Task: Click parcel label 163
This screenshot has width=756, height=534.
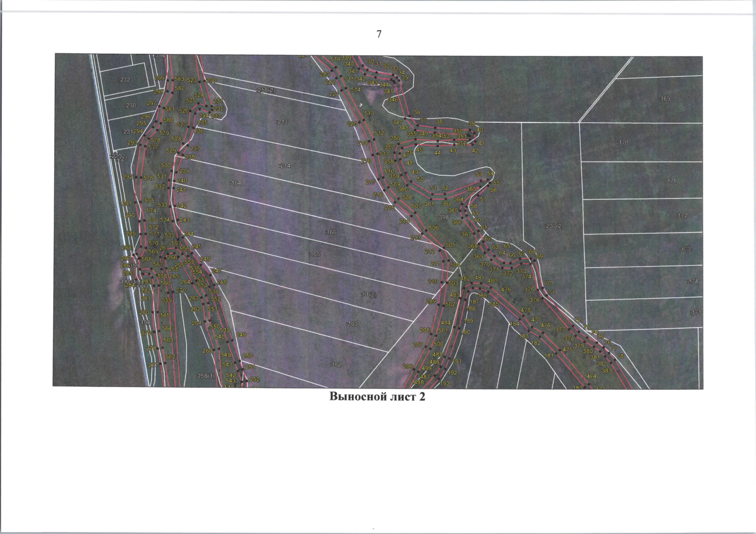Action: (x=353, y=324)
